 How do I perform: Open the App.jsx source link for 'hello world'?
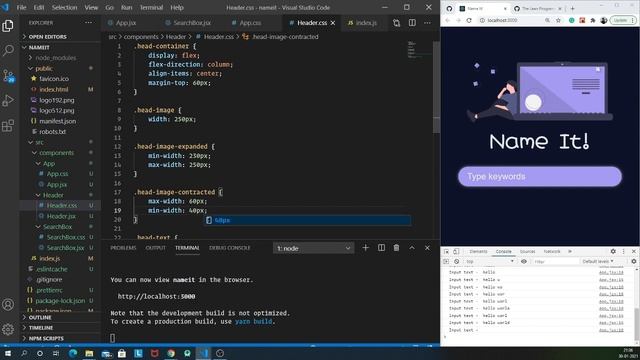coord(611,322)
